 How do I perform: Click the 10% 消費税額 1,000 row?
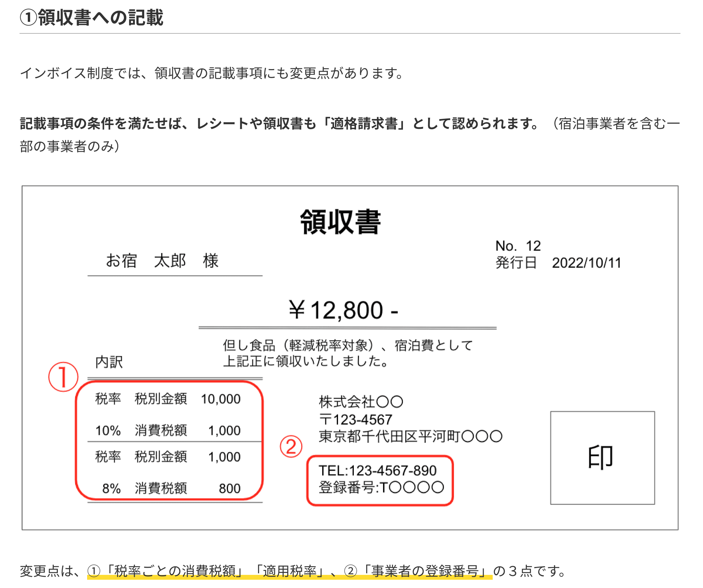pos(168,430)
